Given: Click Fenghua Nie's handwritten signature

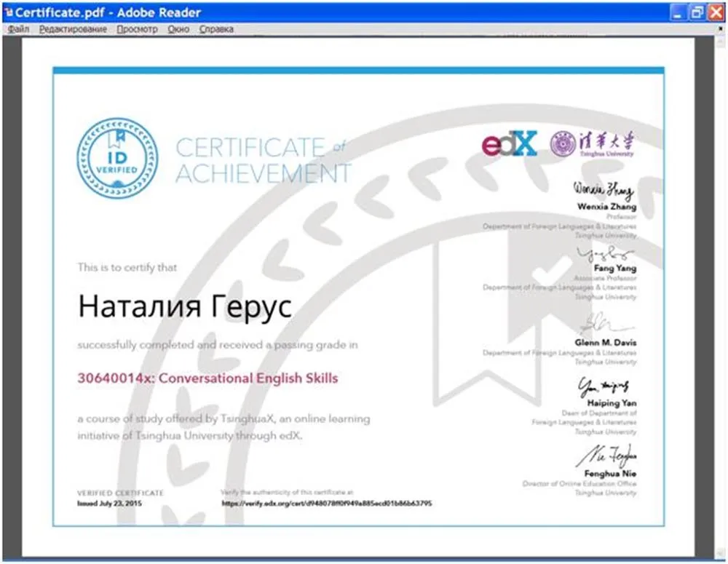Looking at the screenshot, I should point(606,456).
